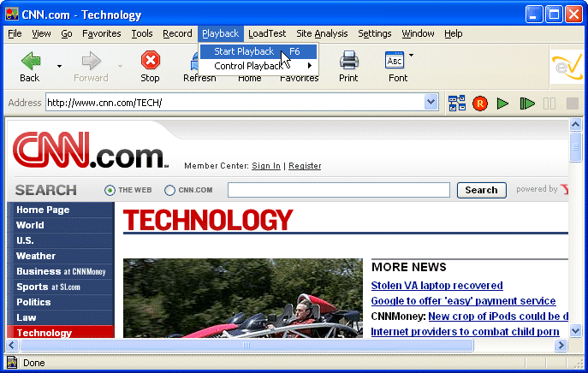The image size is (588, 373).
Task: Open Stolen VA laptop recovered link
Action: tap(437, 286)
